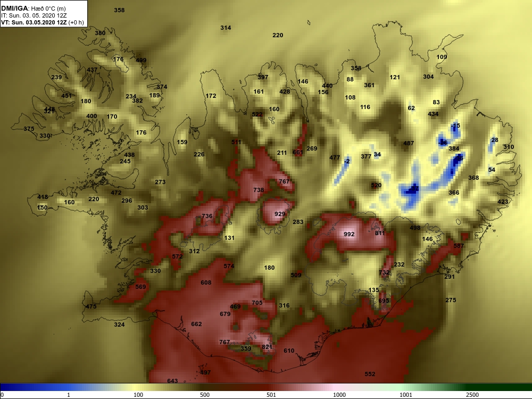Click the 380 value in the Westfjords
532x399 pixels.
100,33
